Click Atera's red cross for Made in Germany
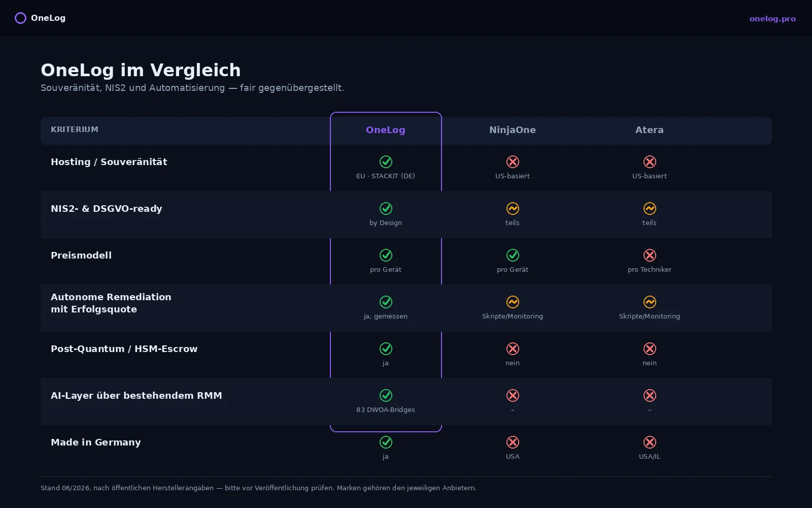The height and width of the screenshot is (508, 812). [x=650, y=442]
